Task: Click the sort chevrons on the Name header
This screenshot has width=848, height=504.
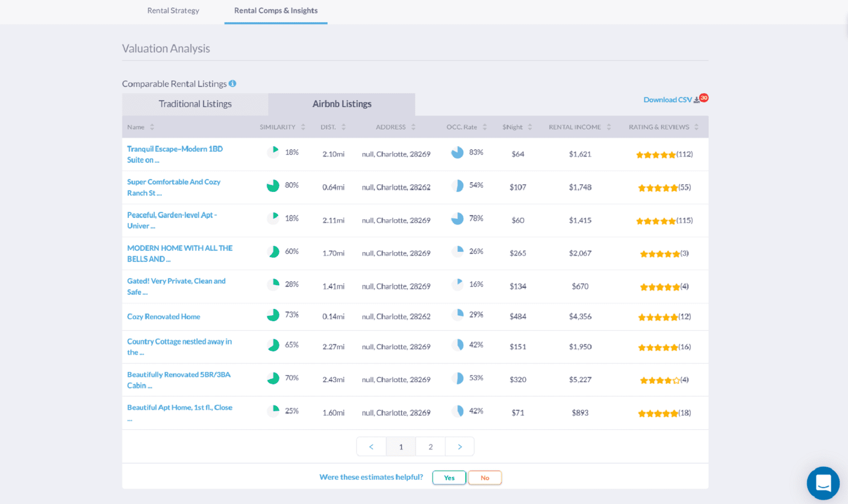Action: [152, 127]
